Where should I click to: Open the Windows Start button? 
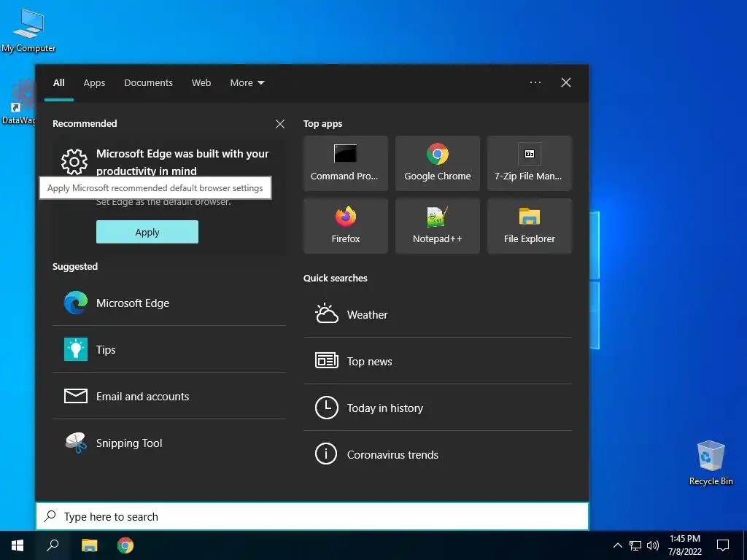click(18, 545)
